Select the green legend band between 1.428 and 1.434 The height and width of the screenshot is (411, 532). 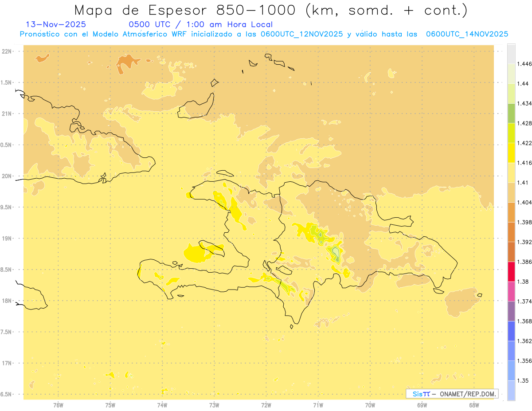coord(511,114)
